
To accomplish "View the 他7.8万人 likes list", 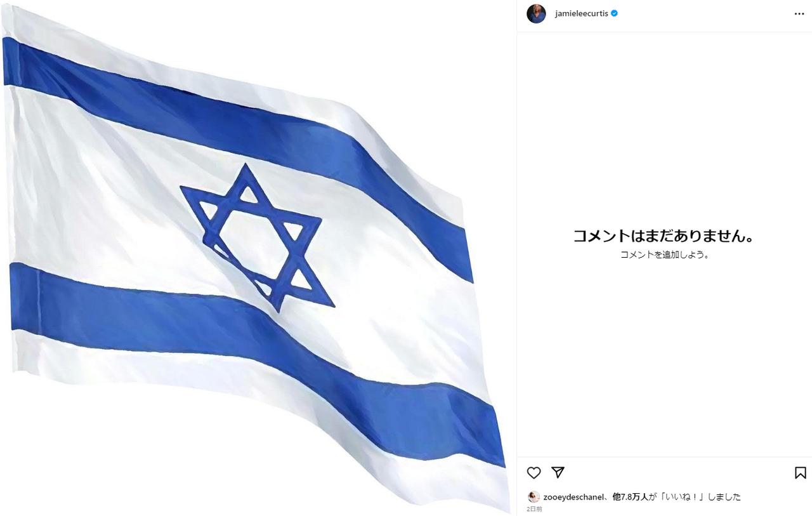I will coord(631,497).
